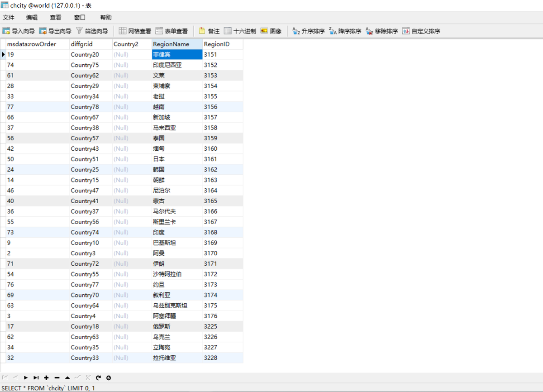Click the RegionID column header
The image size is (543, 392).
[223, 44]
